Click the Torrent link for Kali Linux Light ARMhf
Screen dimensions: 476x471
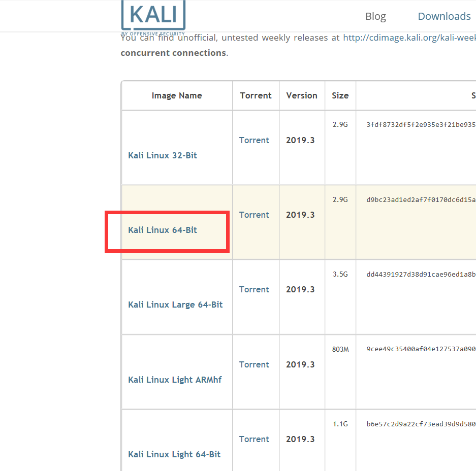(x=254, y=364)
